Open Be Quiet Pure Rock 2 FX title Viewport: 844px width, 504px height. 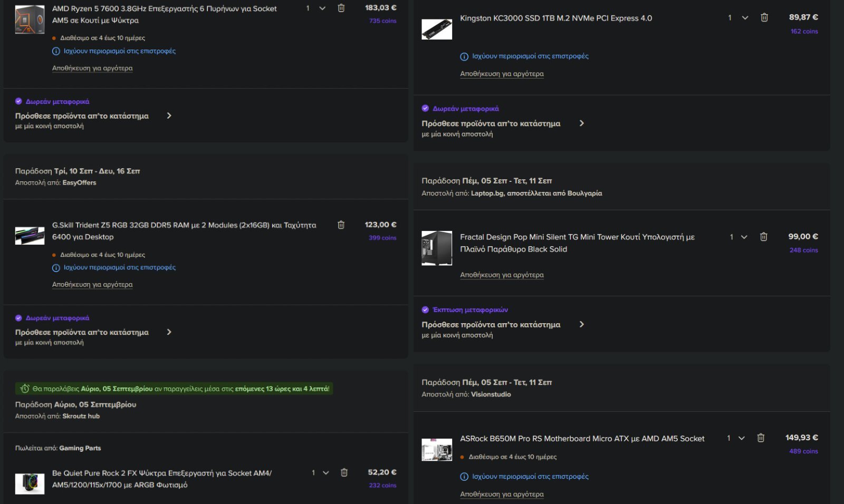pyautogui.click(x=162, y=479)
